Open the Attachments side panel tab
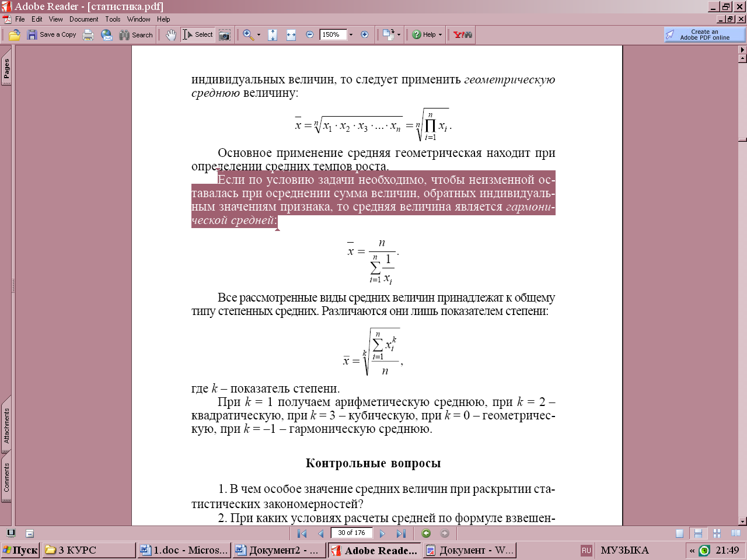 [6, 425]
